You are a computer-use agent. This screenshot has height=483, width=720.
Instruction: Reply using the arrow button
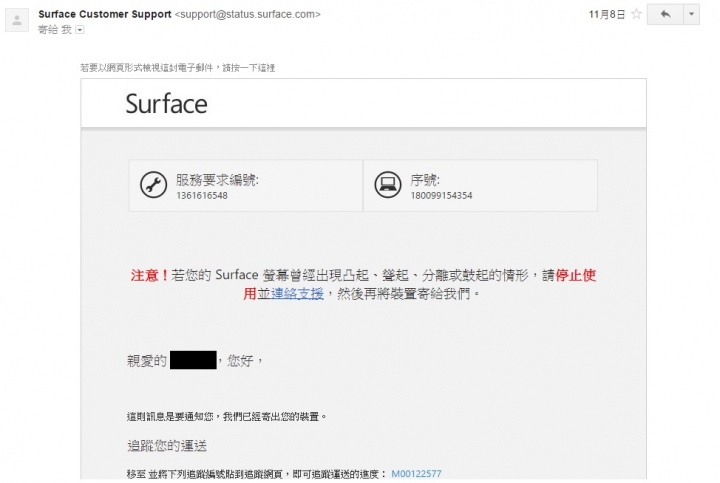[x=665, y=14]
